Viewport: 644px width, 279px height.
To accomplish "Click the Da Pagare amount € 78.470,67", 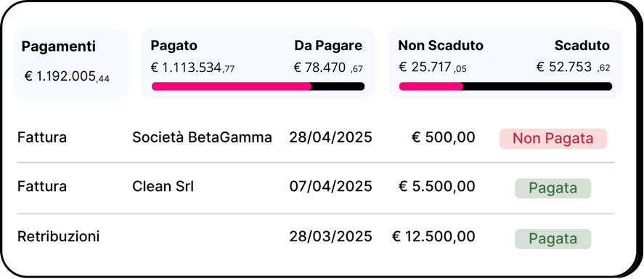I will [329, 68].
